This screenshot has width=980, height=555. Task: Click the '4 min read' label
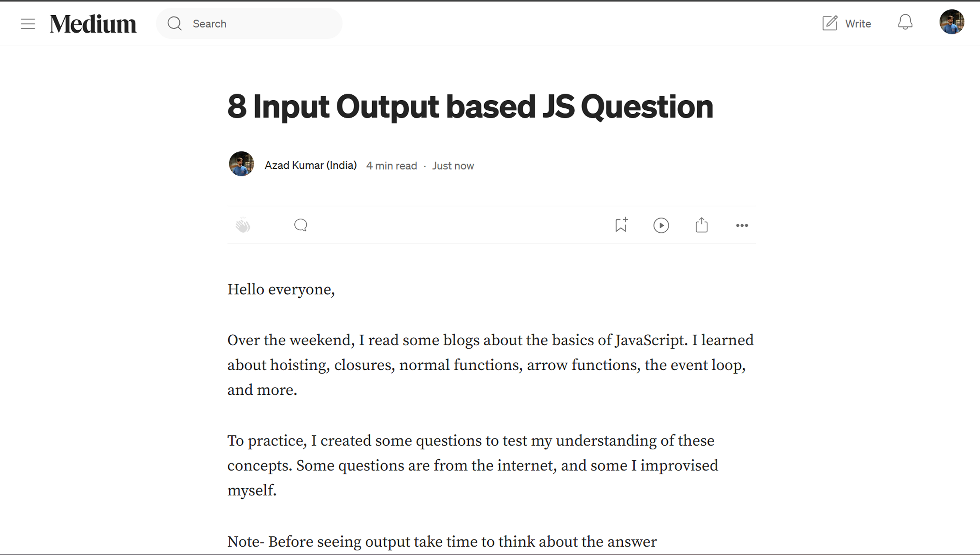[x=392, y=166]
